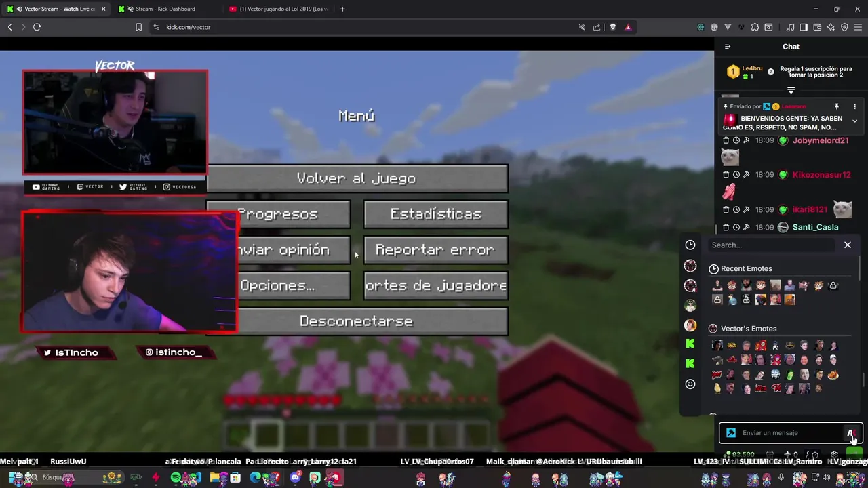Toggle the tab audio mute icon

[x=20, y=9]
